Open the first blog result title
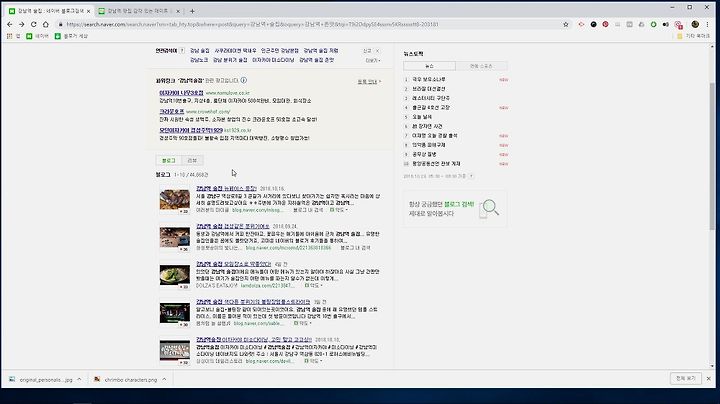This screenshot has height=404, width=720. (x=226, y=188)
